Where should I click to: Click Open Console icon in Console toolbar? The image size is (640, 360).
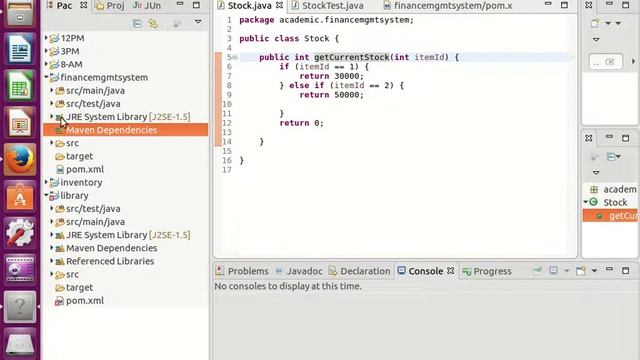pos(580,270)
